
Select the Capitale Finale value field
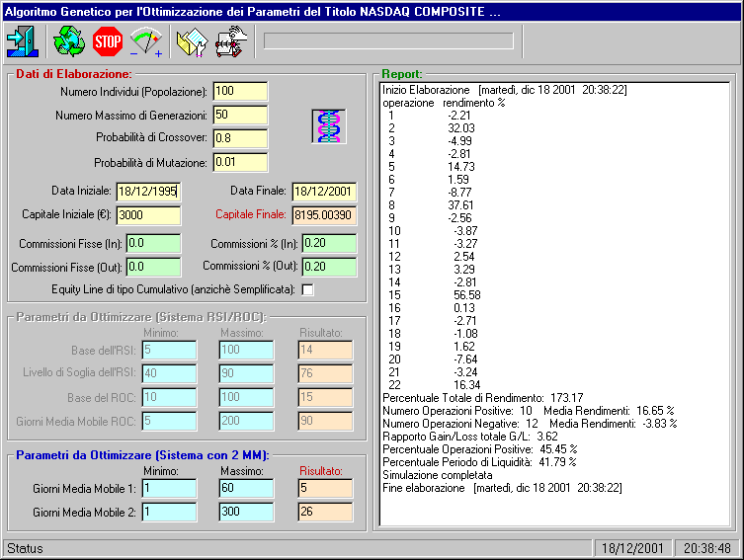[324, 215]
